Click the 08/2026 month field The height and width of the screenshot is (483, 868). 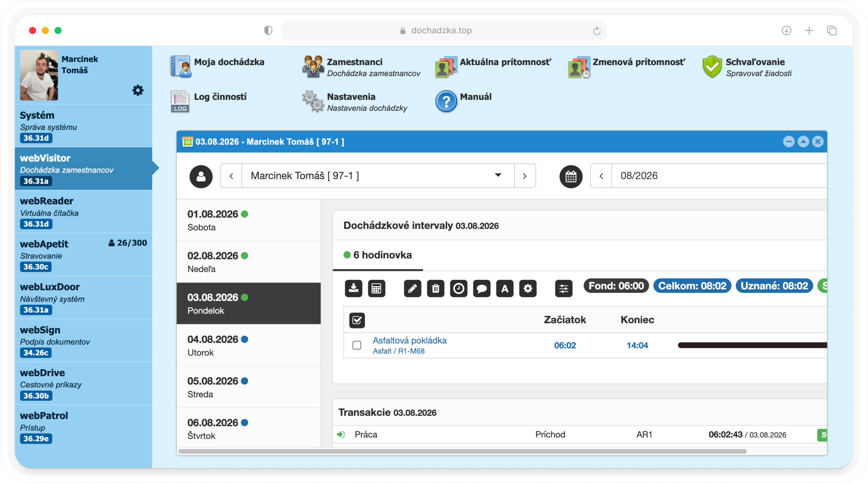click(719, 176)
